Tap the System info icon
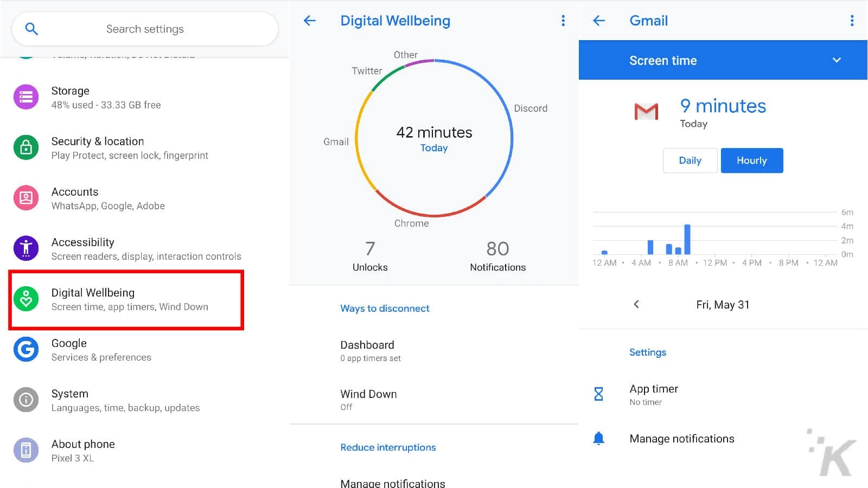The width and height of the screenshot is (868, 488). (26, 400)
